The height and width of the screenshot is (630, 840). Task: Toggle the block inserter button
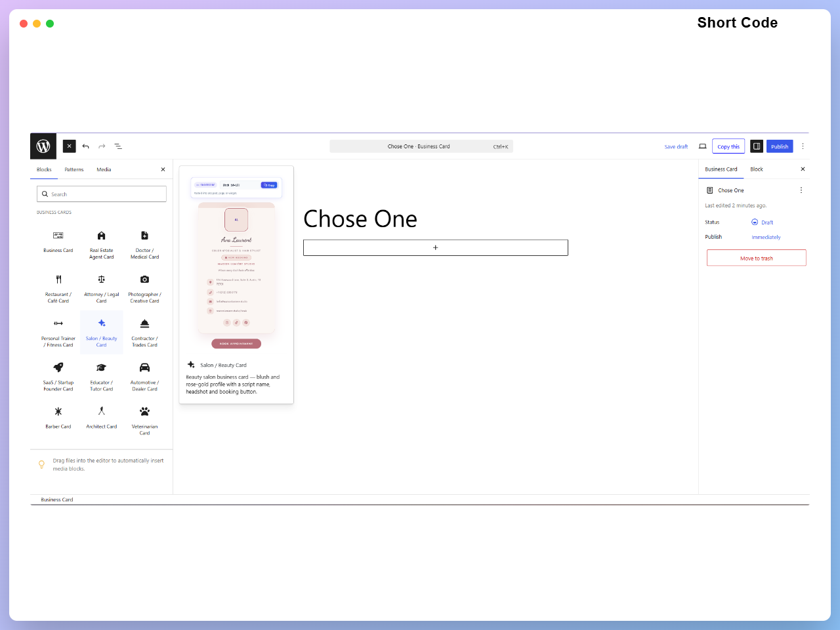[70, 146]
